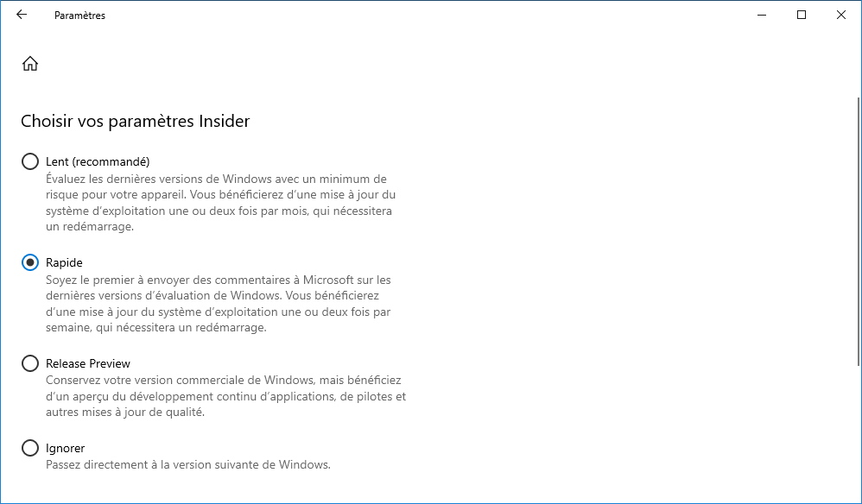
Task: Click the 'Paramètres' window title text
Action: (x=79, y=16)
